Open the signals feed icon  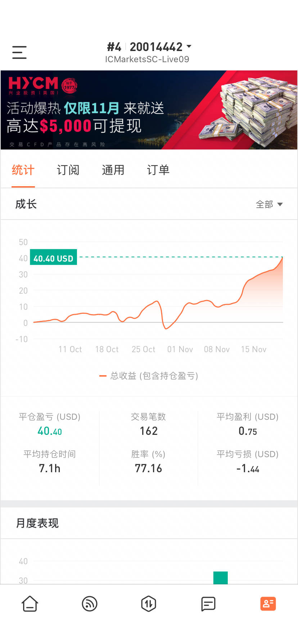90,604
